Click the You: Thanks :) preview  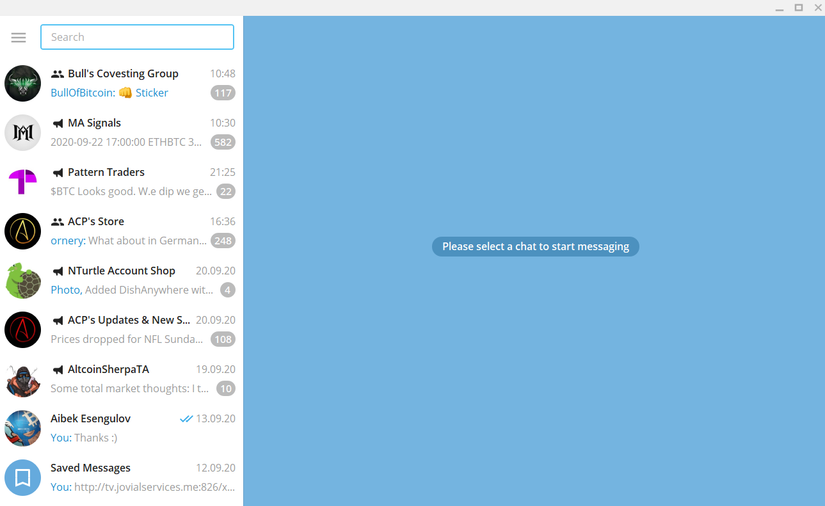[84, 438]
